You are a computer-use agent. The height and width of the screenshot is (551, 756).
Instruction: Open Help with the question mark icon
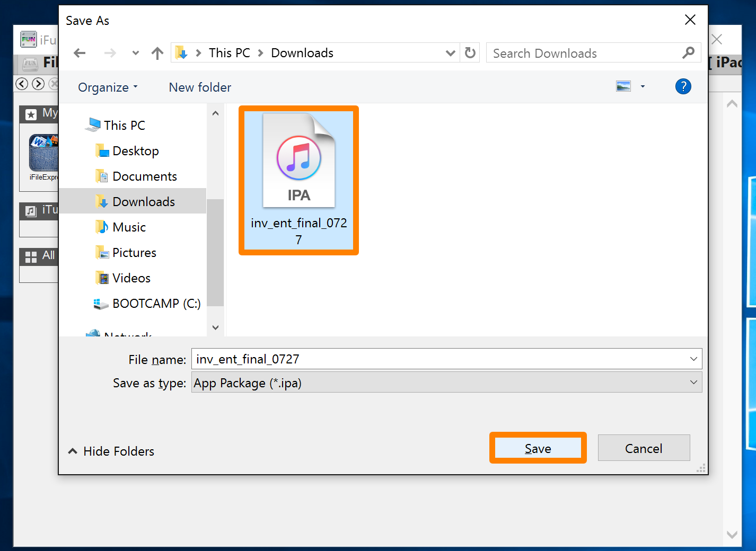tap(683, 86)
